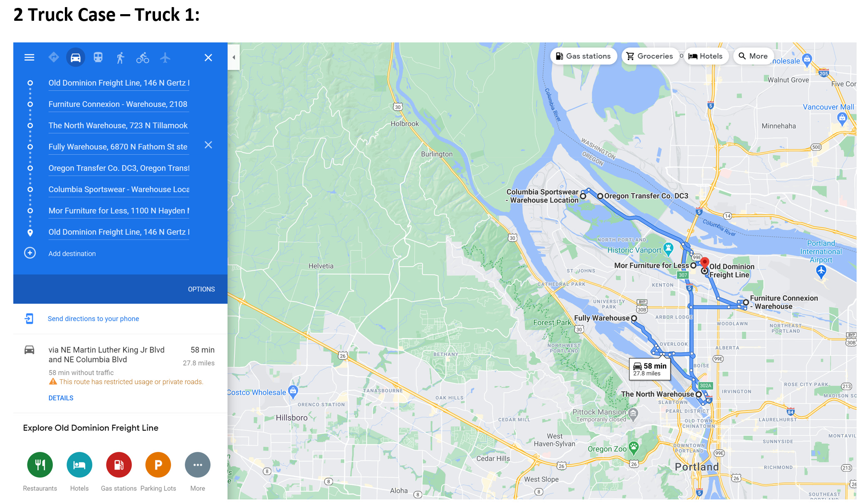This screenshot has width=862, height=504.
Task: Select the driving travel mode icon
Action: [x=76, y=57]
